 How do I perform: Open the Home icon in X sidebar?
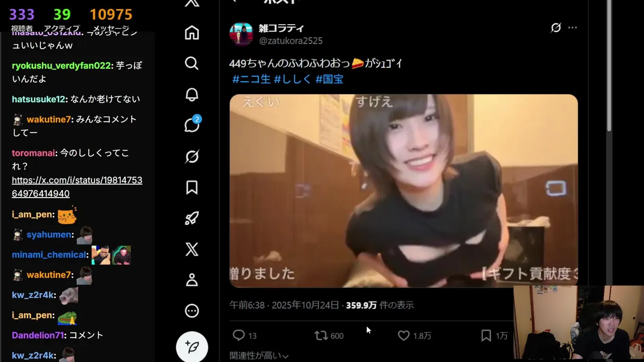point(192,33)
